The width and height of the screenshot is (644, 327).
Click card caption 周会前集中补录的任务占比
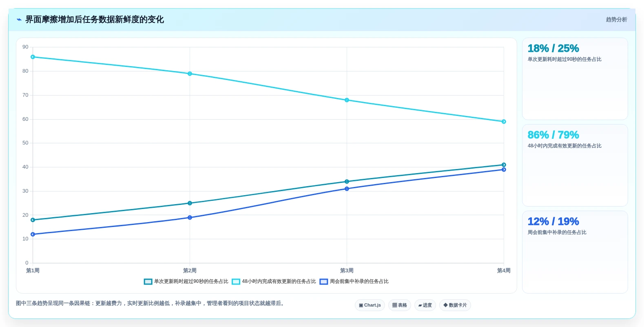557,232
